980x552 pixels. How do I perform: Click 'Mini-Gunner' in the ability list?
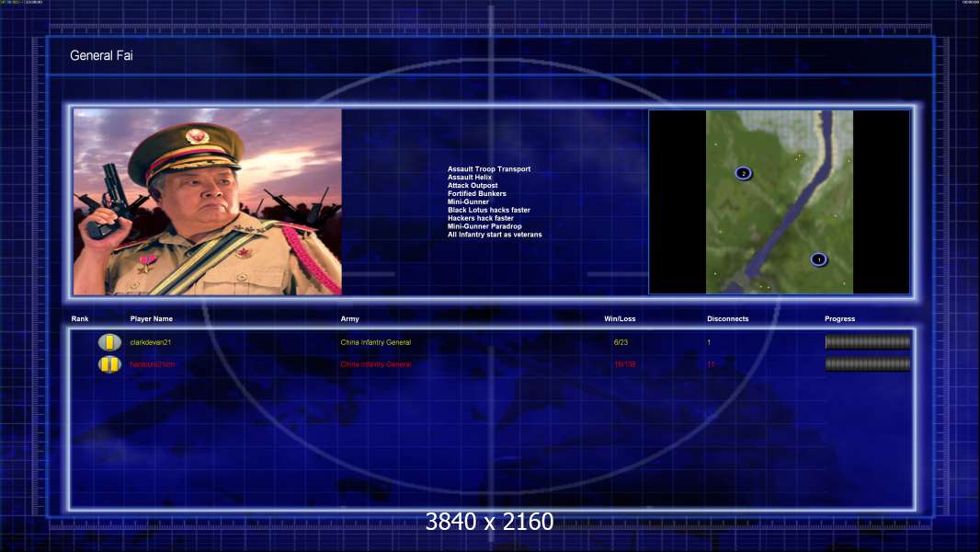coord(468,201)
